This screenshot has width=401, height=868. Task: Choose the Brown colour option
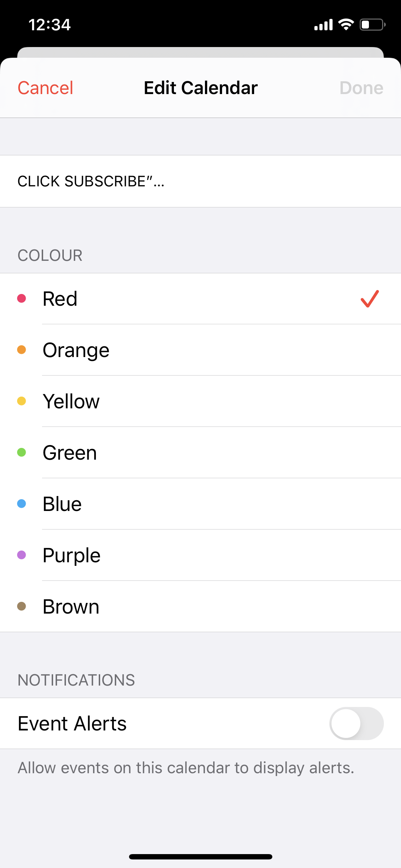point(71,606)
